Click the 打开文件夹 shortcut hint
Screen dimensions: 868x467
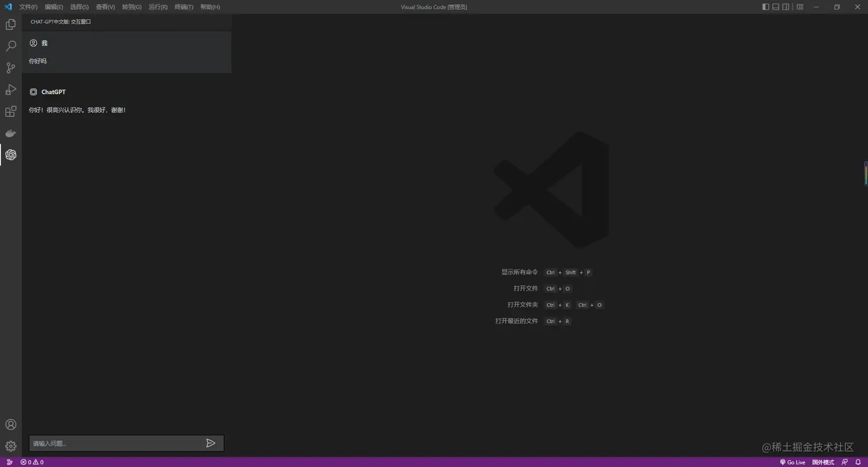tap(523, 304)
